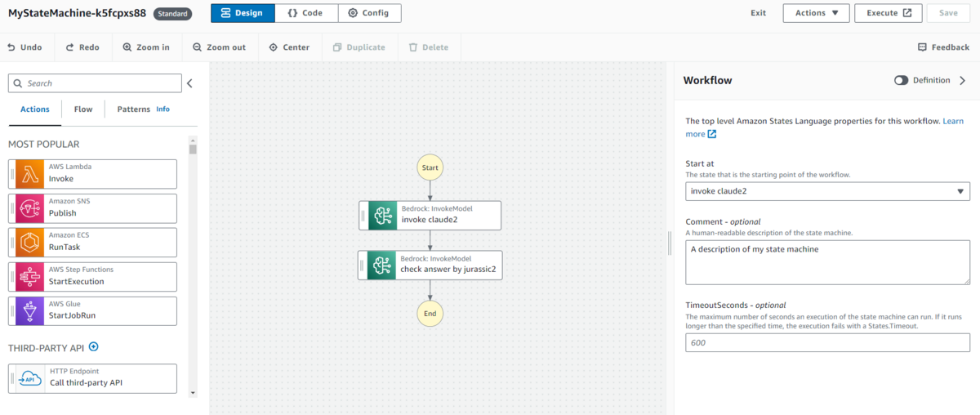Click the Zoom in toolbar button

click(146, 47)
